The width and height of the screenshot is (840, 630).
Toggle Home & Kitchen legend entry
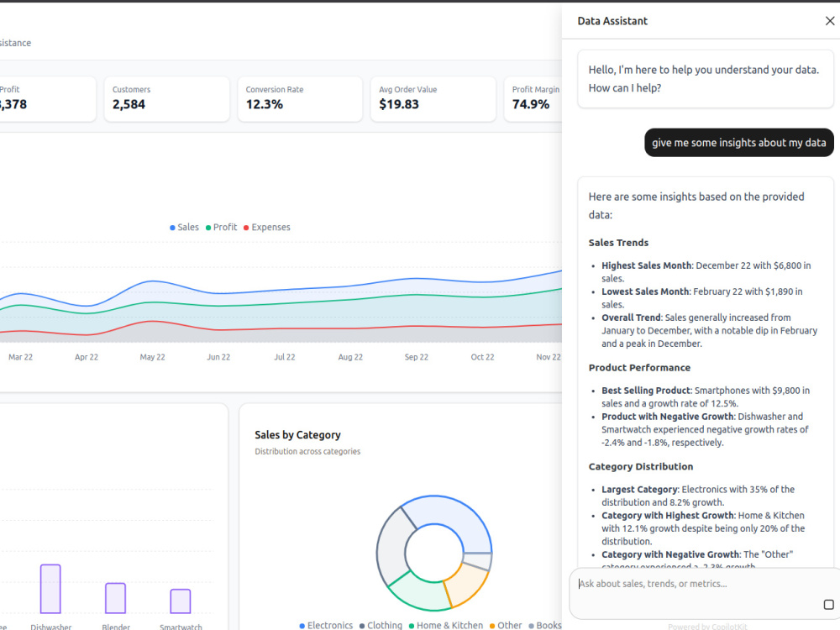pos(446,625)
